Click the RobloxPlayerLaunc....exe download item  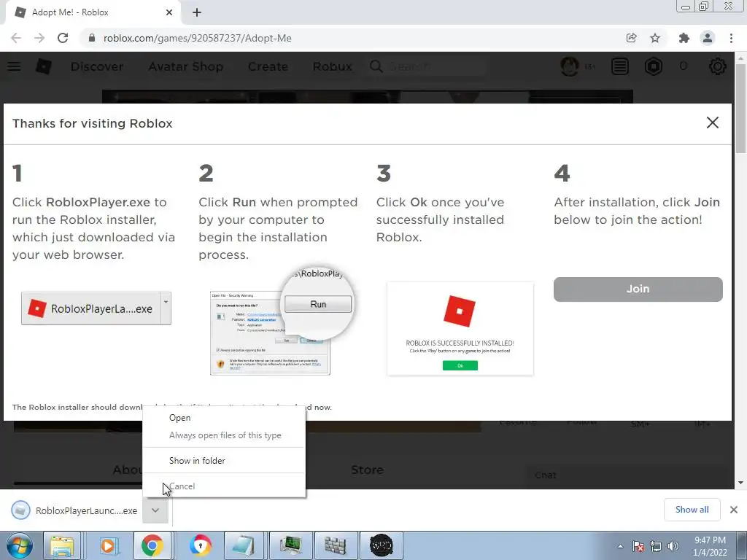point(76,510)
